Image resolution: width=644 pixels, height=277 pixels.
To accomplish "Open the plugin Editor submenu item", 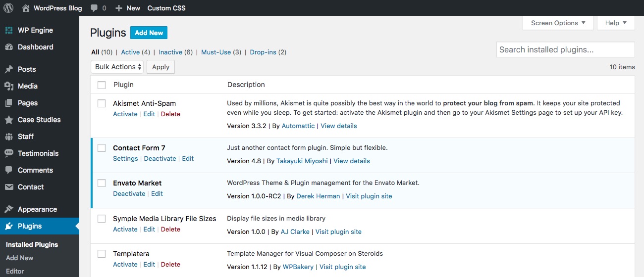I will coord(15,271).
